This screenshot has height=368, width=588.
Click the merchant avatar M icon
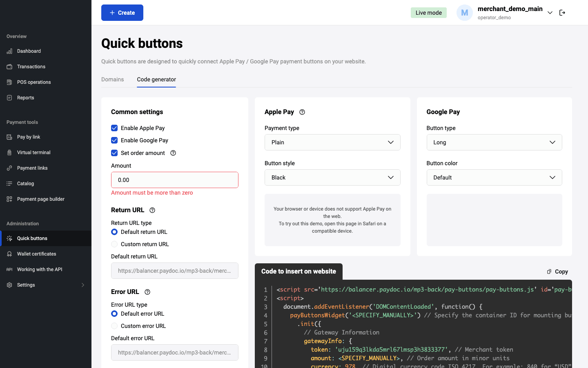[465, 13]
